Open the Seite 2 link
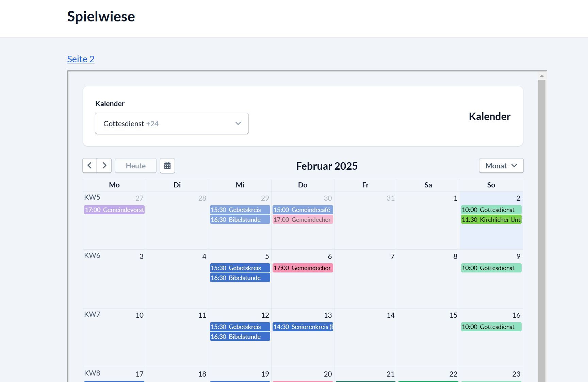Image resolution: width=588 pixels, height=382 pixels. tap(81, 59)
